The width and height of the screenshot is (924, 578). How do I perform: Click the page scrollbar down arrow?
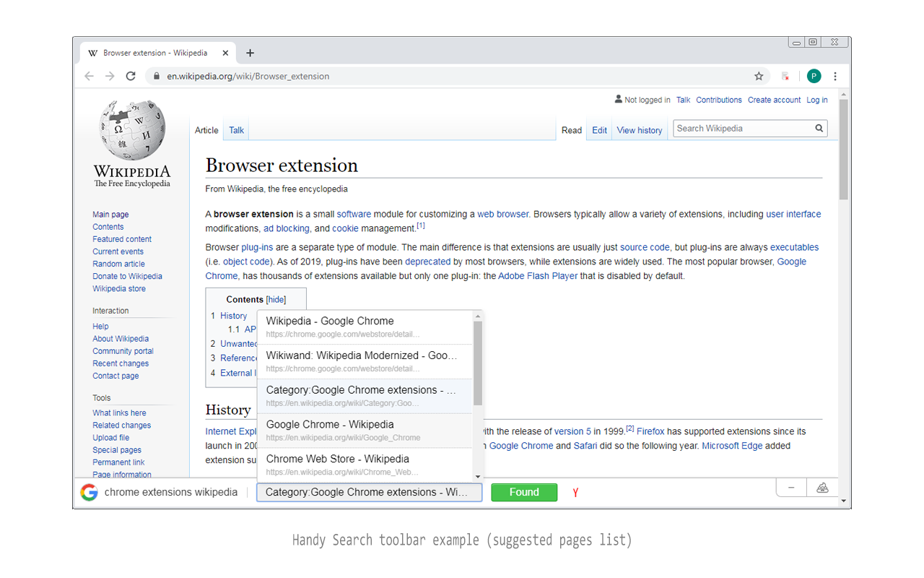843,499
